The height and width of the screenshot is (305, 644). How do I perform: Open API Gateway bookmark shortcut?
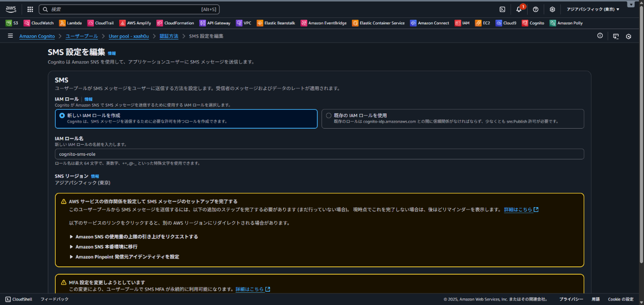[x=215, y=23]
